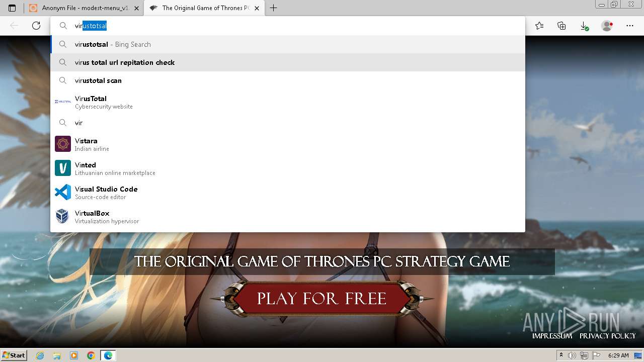Open the media player taskbar icon

click(74, 355)
